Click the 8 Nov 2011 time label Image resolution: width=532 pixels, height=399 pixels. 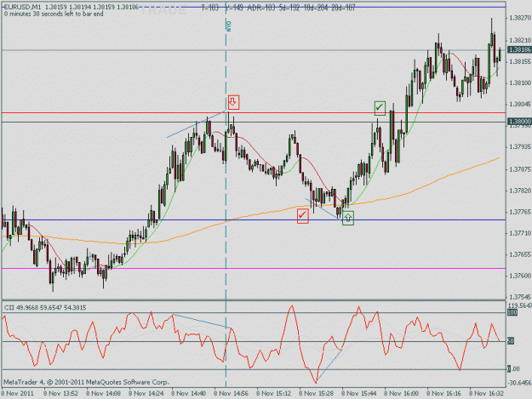coord(18,393)
